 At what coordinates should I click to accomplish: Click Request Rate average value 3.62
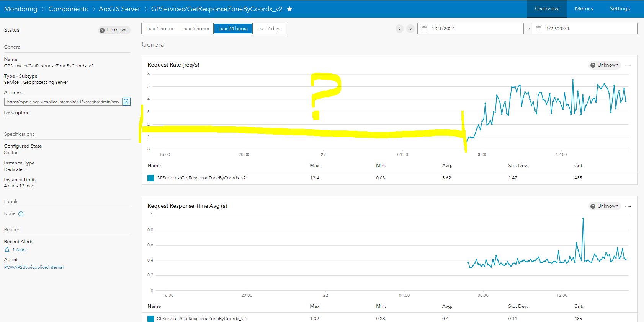(x=446, y=178)
